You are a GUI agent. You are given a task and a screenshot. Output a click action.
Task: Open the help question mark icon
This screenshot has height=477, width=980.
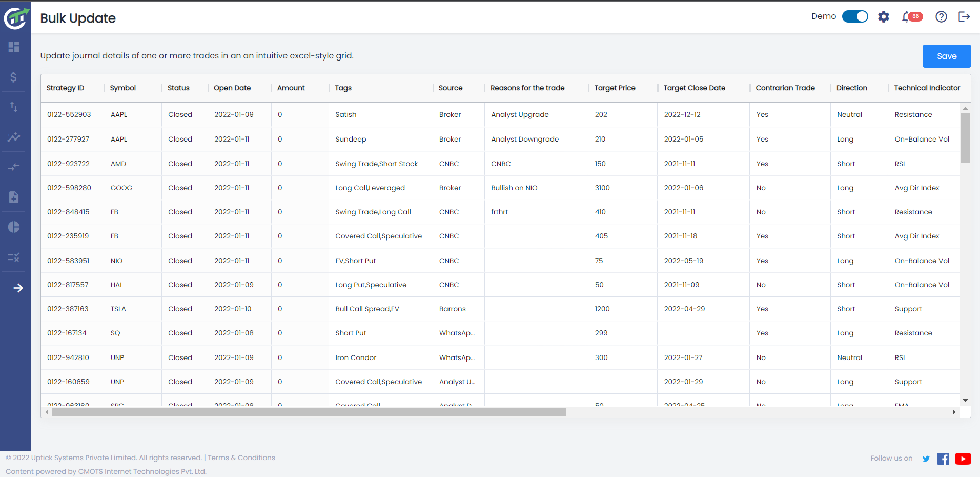coord(941,17)
